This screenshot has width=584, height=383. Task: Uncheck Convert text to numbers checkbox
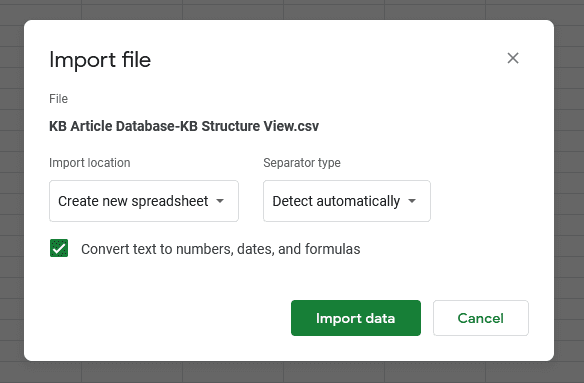point(59,248)
